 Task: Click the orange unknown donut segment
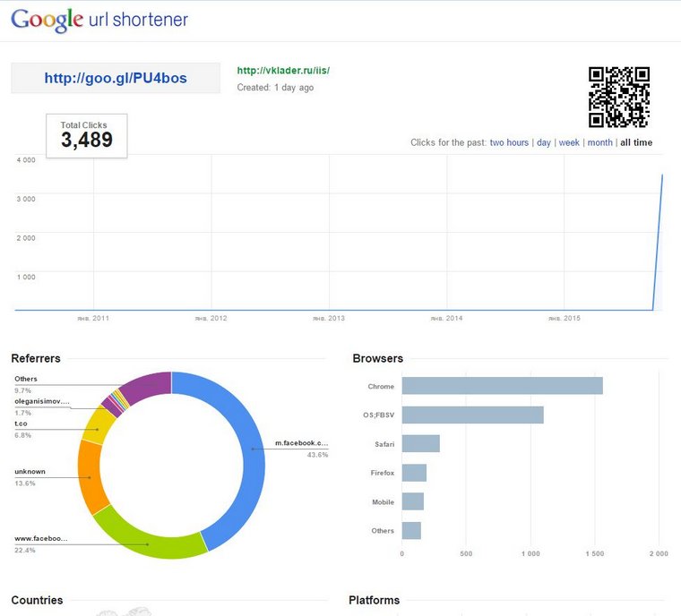coord(90,477)
